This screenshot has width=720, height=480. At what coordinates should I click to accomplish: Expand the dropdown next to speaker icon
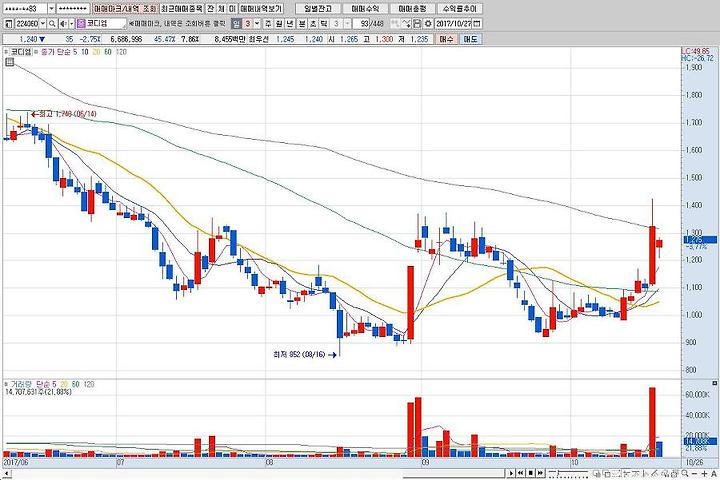tap(72, 23)
